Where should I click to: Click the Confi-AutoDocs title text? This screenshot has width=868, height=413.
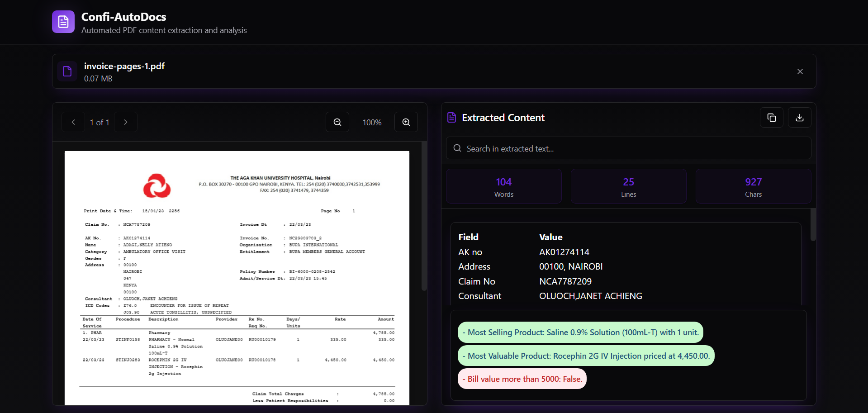pyautogui.click(x=123, y=17)
